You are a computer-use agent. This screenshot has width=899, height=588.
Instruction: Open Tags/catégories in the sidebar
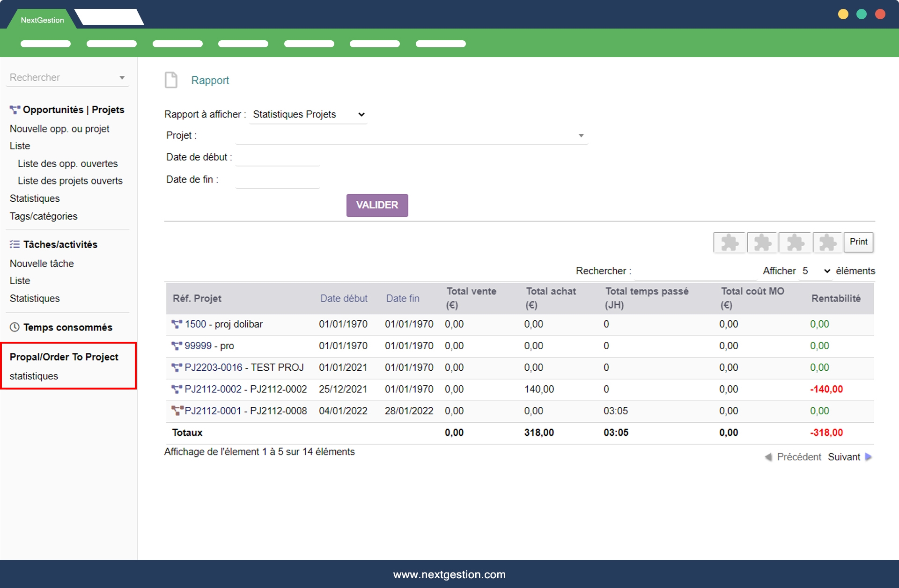(44, 216)
